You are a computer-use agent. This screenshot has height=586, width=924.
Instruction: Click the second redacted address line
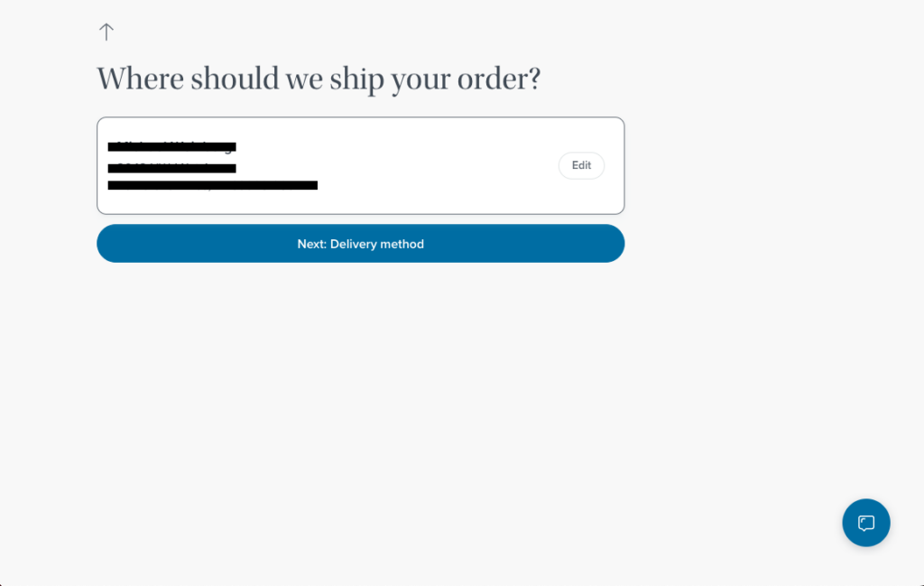point(171,168)
